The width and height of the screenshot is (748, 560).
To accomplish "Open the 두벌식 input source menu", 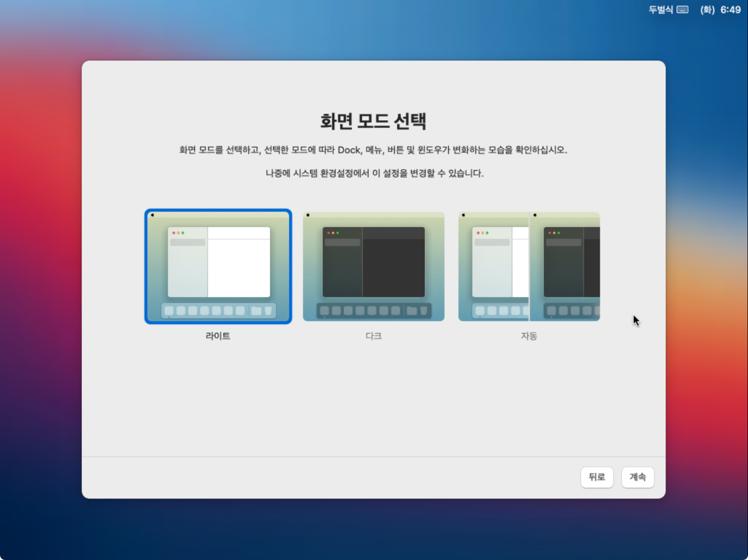I will (x=660, y=10).
